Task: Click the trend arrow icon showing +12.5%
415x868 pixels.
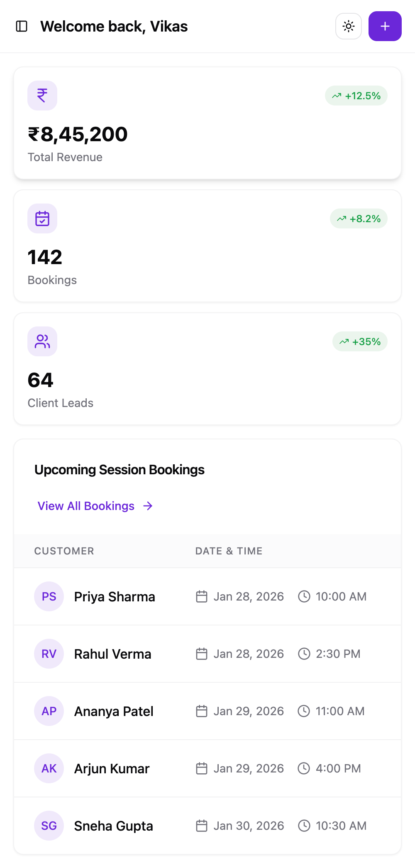Action: pos(337,96)
